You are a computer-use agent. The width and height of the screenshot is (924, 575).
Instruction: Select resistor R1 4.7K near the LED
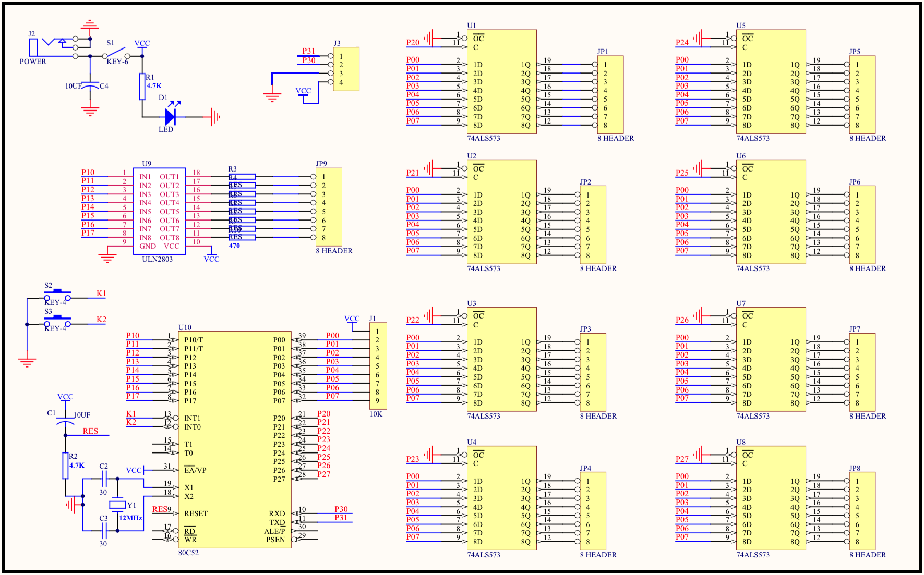(x=142, y=87)
